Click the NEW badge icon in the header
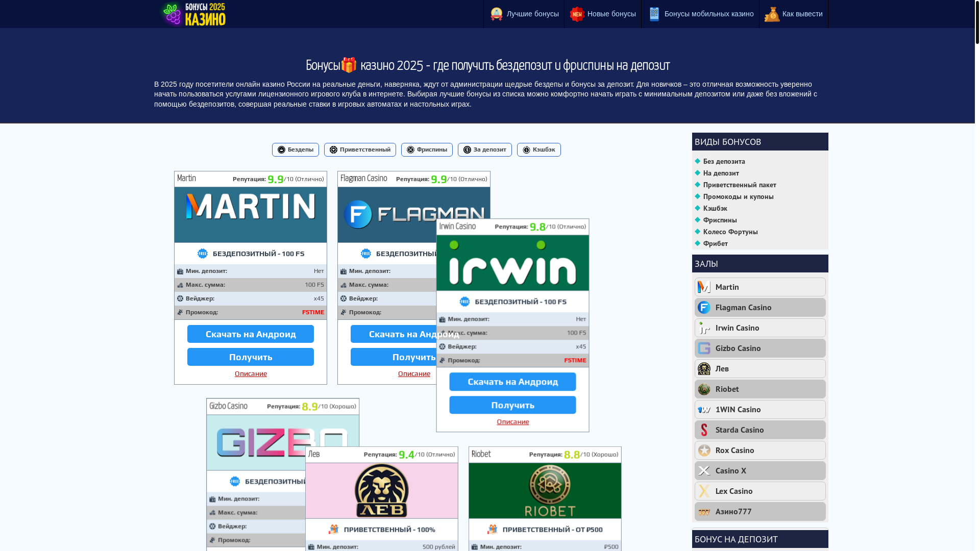980x551 pixels. coord(577,14)
